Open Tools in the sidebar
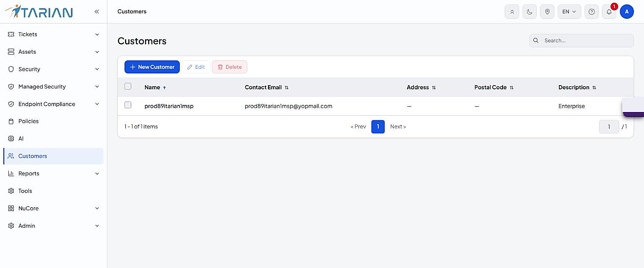 point(53,191)
